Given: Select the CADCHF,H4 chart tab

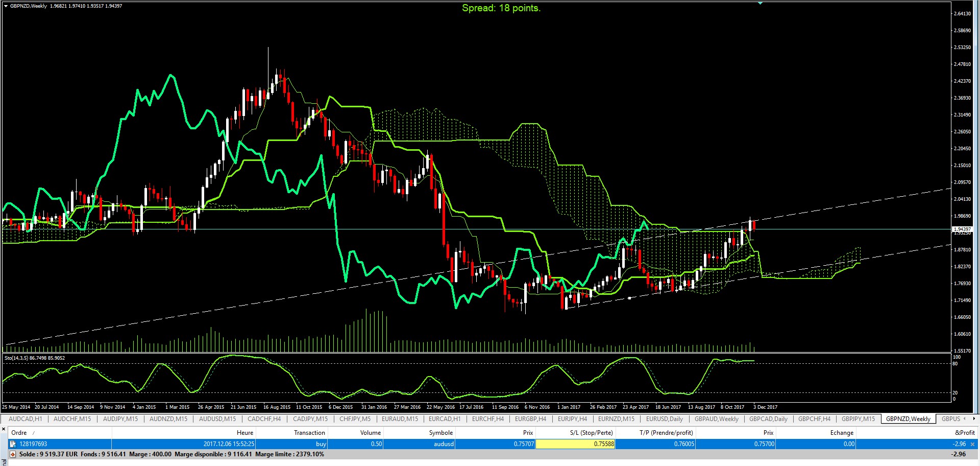Looking at the screenshot, I should [264, 419].
